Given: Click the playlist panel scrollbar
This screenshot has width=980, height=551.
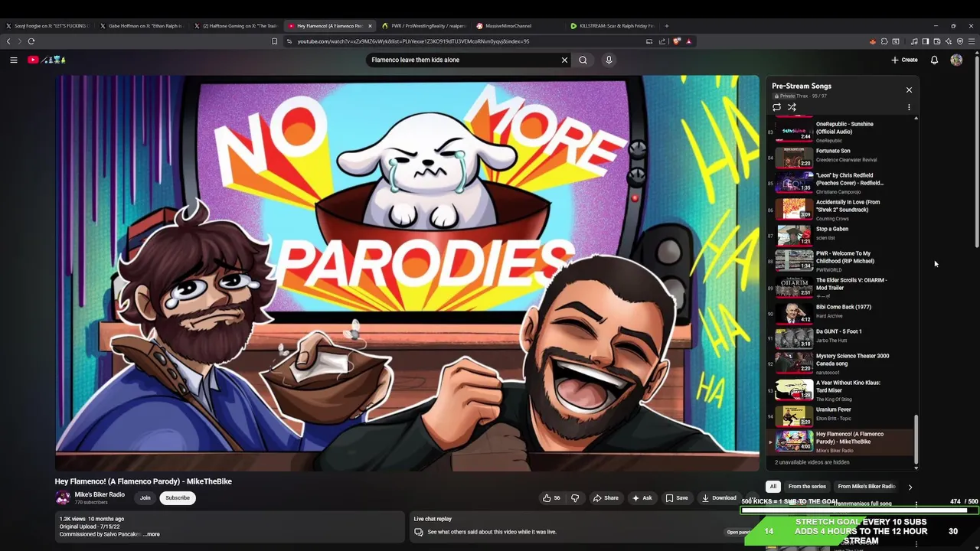Looking at the screenshot, I should tap(916, 440).
